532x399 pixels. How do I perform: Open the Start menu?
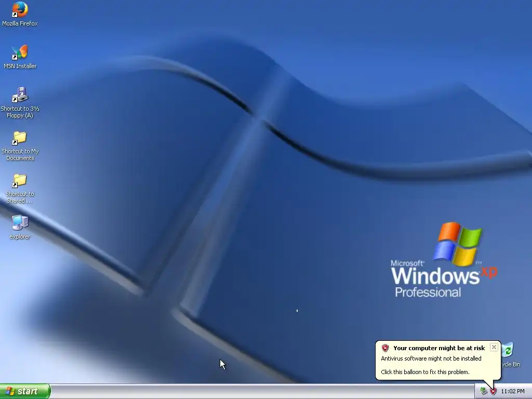[x=25, y=391]
